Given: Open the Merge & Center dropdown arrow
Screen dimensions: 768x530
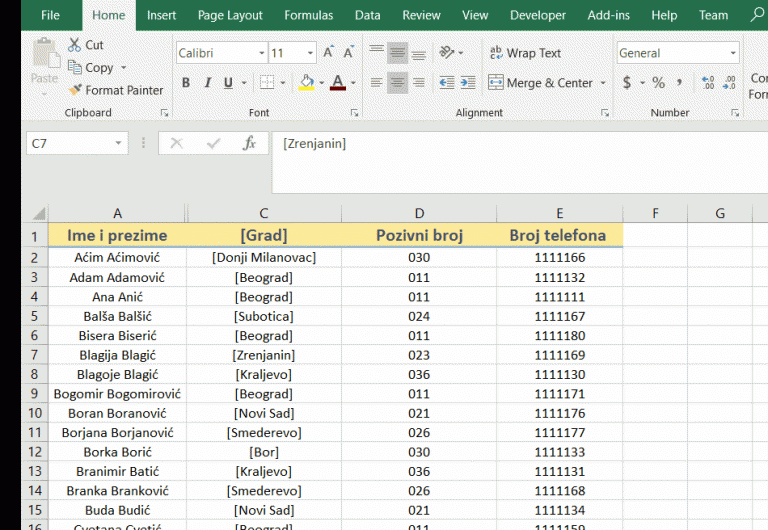Looking at the screenshot, I should (x=603, y=83).
